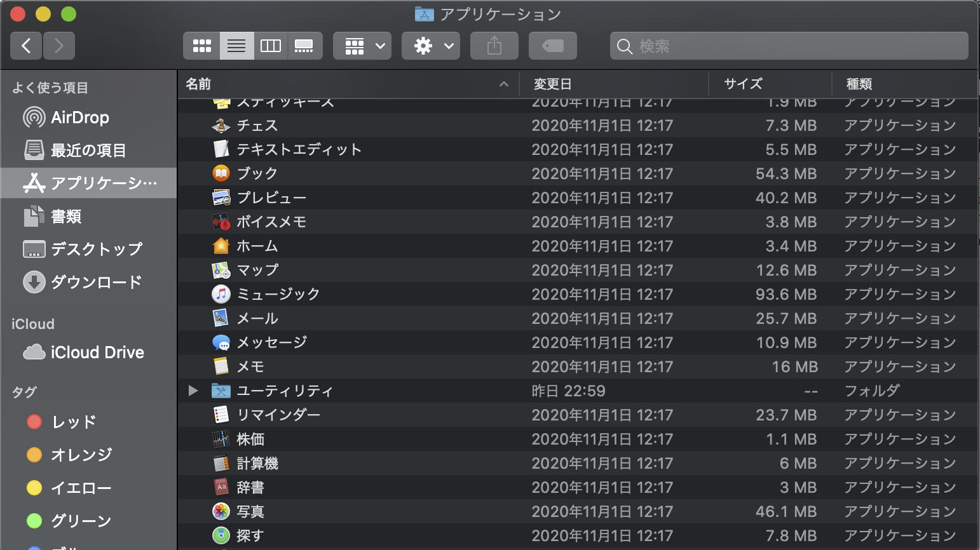Screen dimensions: 980x550
Task: Open iCloud Drive in the sidebar
Action: tap(89, 352)
